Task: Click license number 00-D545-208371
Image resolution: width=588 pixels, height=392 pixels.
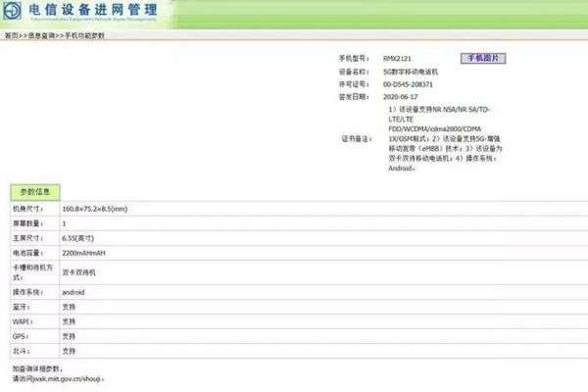Action: tap(408, 84)
